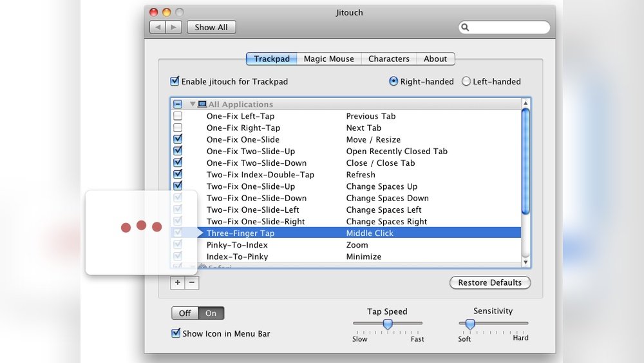This screenshot has height=363, width=644.
Task: Open the Characters tab
Action: click(389, 59)
